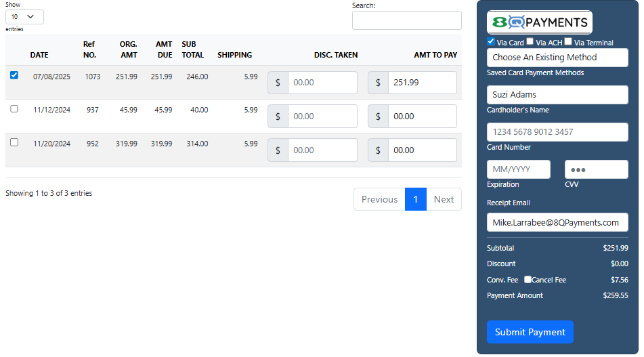Open the Show entries count dropdown

point(24,17)
